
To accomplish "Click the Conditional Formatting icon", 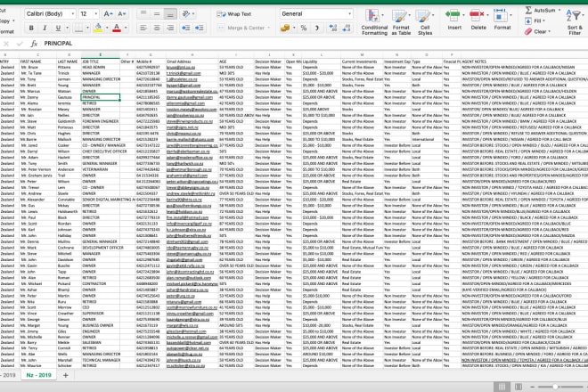I will click(372, 17).
